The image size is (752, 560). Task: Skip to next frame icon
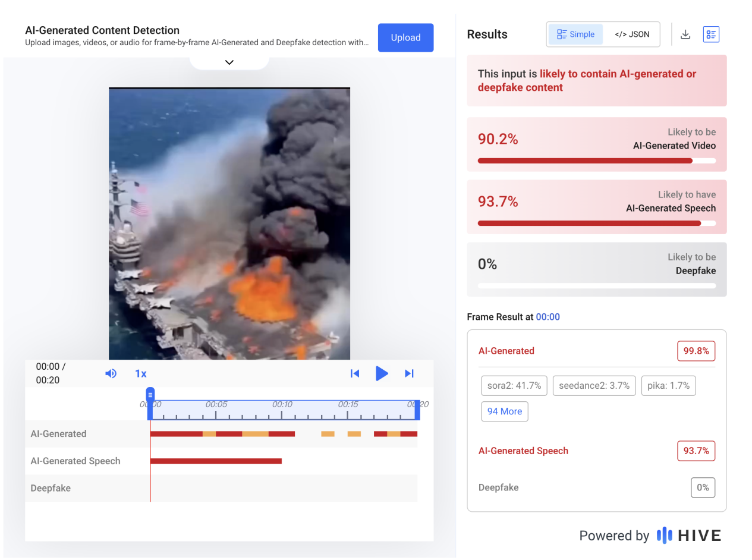pos(409,373)
